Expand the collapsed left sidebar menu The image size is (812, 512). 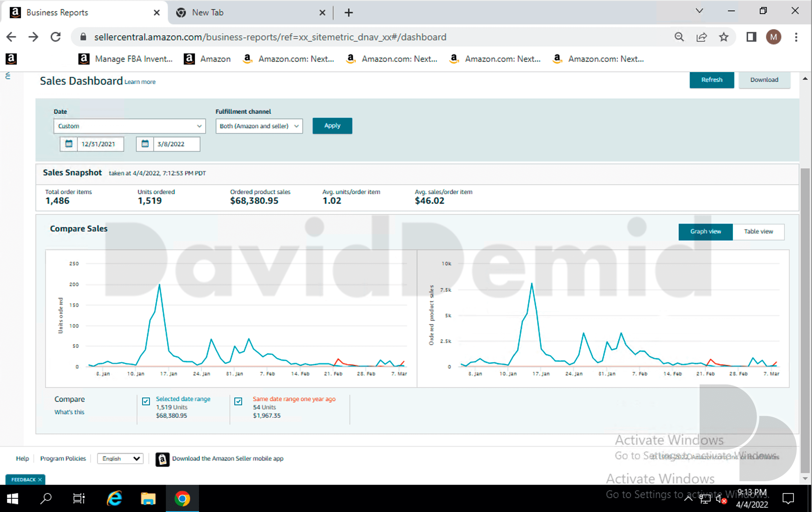8,76
